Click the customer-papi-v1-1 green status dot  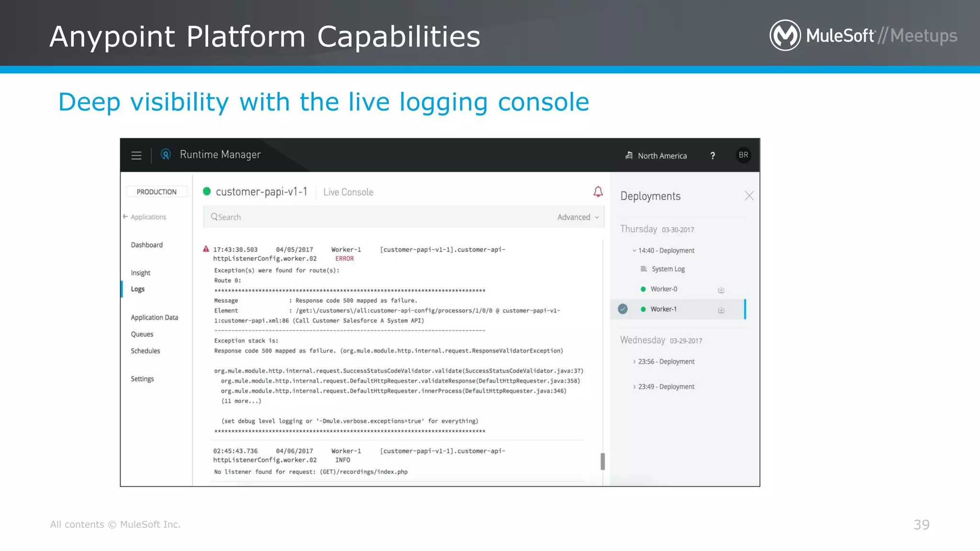[x=207, y=191]
